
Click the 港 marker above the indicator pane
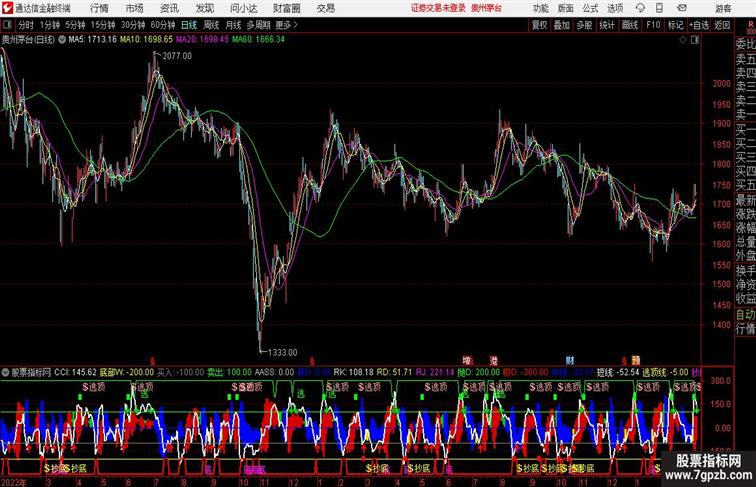(494, 360)
